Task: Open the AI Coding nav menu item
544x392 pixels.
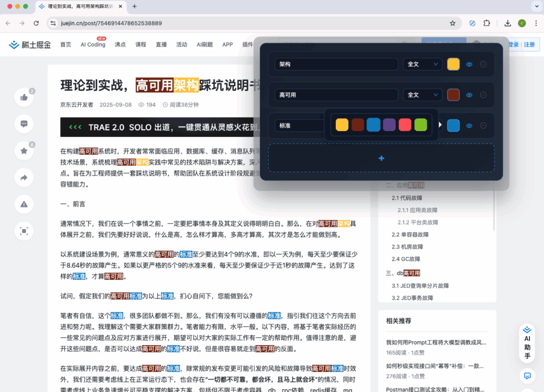Action: point(92,45)
